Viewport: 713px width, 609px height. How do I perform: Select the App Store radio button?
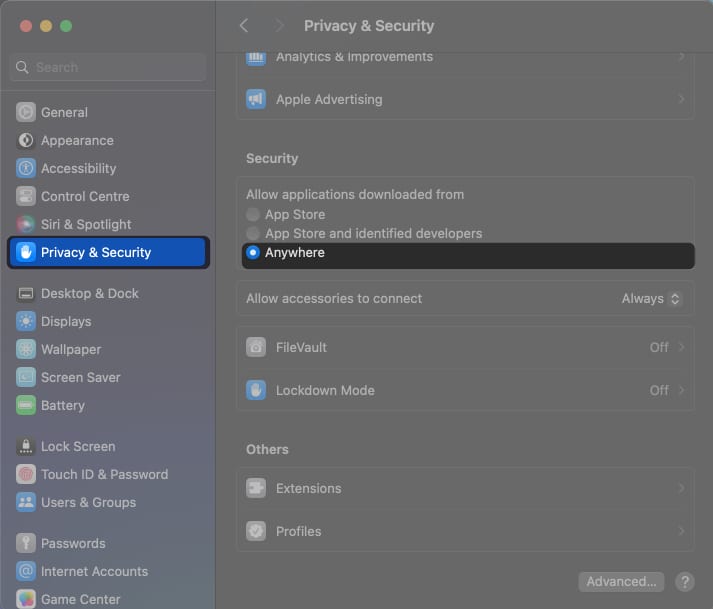coord(253,214)
